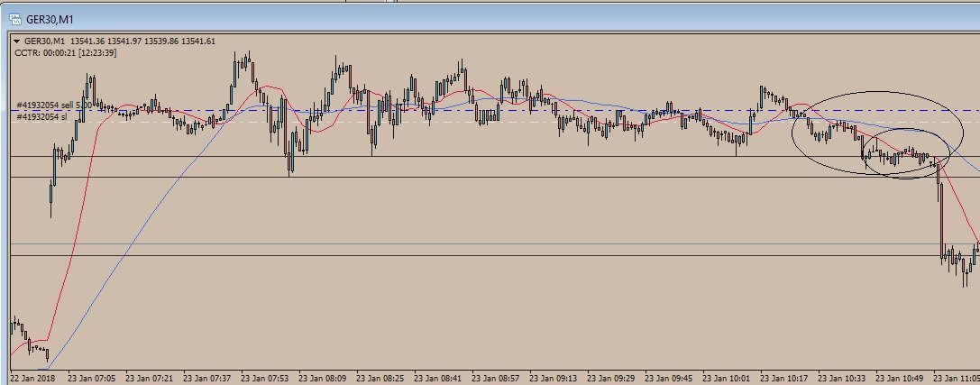The image size is (980, 385).
Task: Click the 23 Jan 08:41 time label
Action: coord(437,378)
